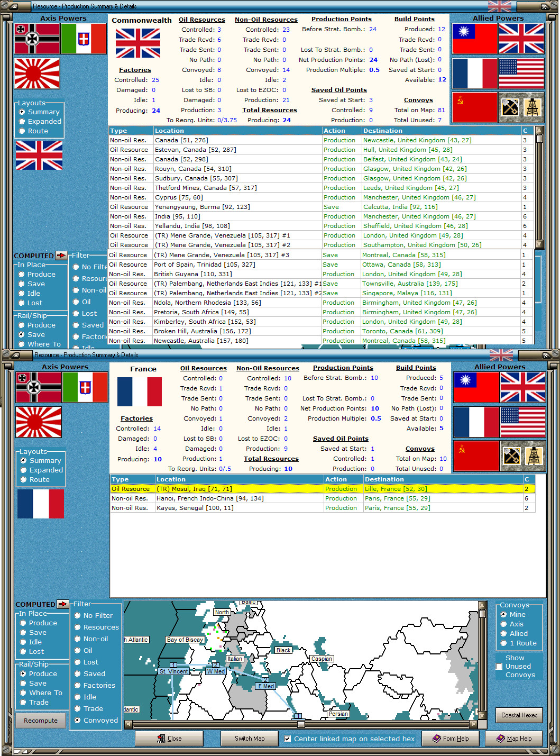
Task: Select the Mosul, Iraq oil resource row
Action: coord(323,489)
